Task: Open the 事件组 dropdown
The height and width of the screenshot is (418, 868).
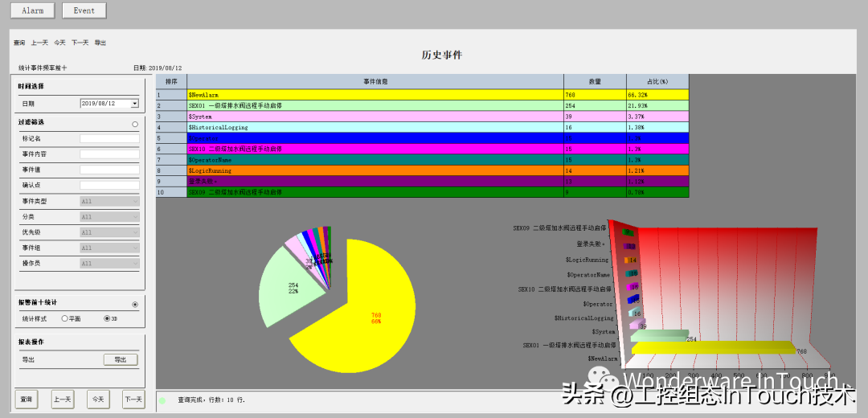Action: tap(109, 248)
